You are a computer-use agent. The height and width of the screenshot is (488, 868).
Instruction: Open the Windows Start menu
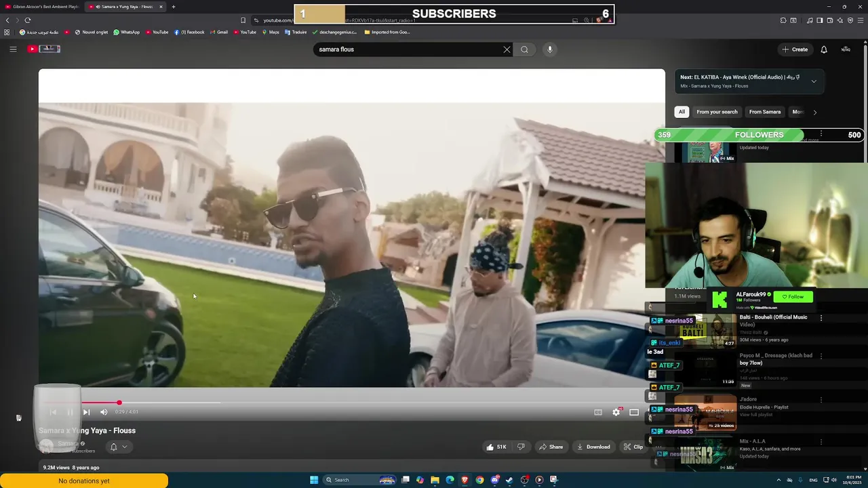coord(314,480)
